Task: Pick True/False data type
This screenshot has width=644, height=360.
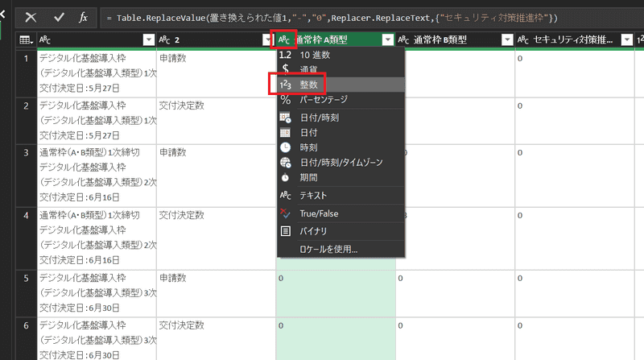Action: click(x=320, y=213)
